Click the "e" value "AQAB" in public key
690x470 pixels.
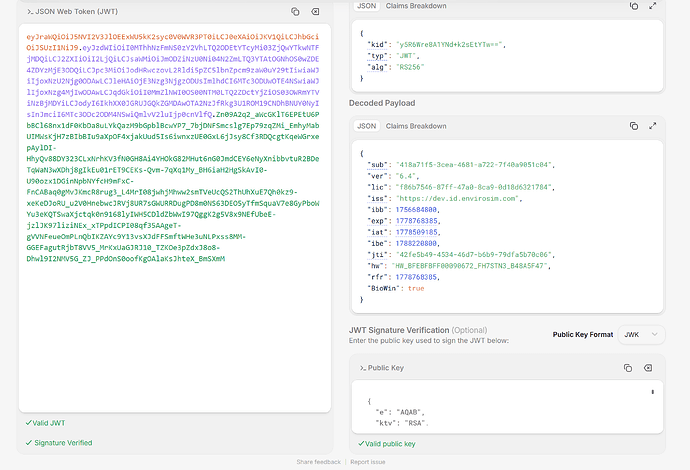point(409,412)
